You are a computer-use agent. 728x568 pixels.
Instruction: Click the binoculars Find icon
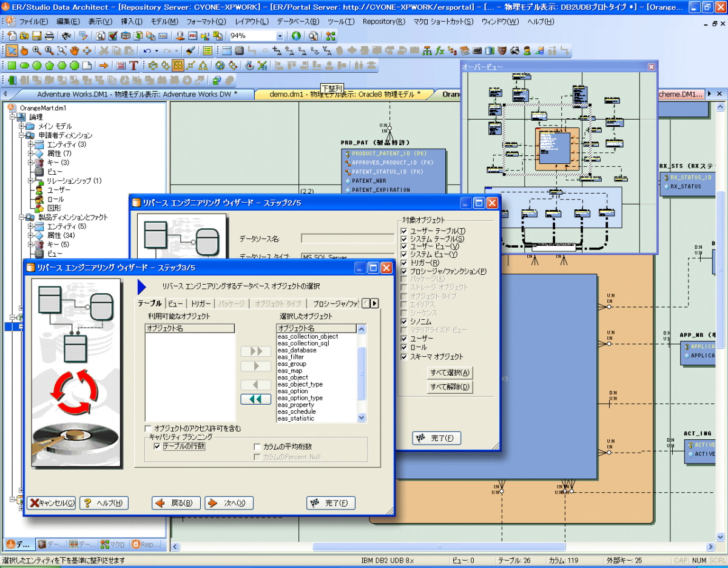[x=66, y=36]
